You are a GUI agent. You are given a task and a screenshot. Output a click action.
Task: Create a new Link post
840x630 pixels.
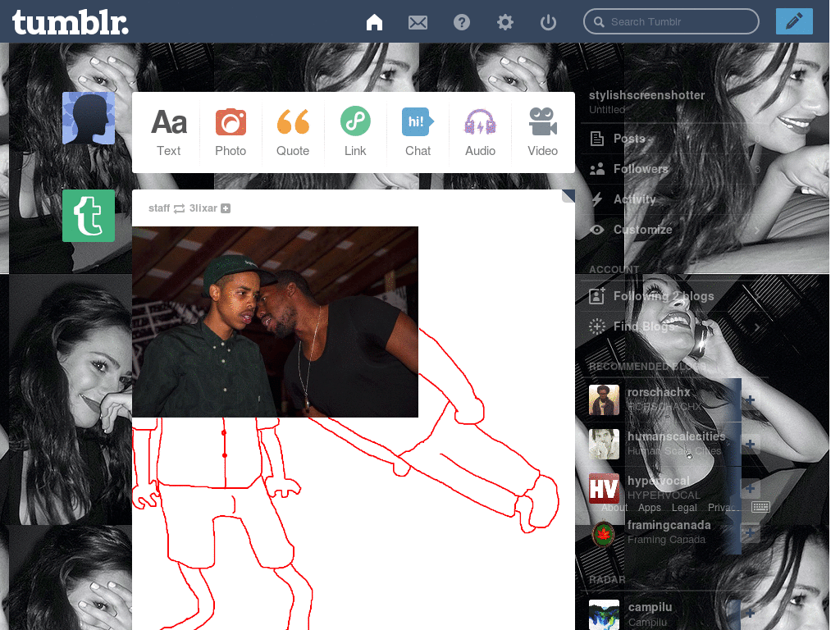pyautogui.click(x=355, y=132)
